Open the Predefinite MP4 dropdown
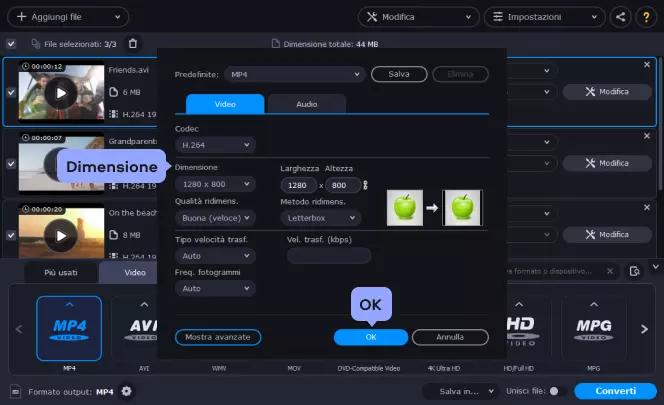The image size is (664, 405). tap(295, 74)
